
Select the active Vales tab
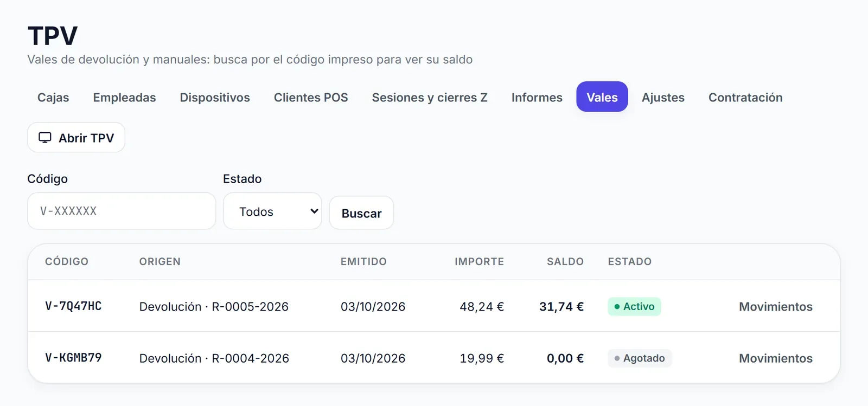coord(602,97)
